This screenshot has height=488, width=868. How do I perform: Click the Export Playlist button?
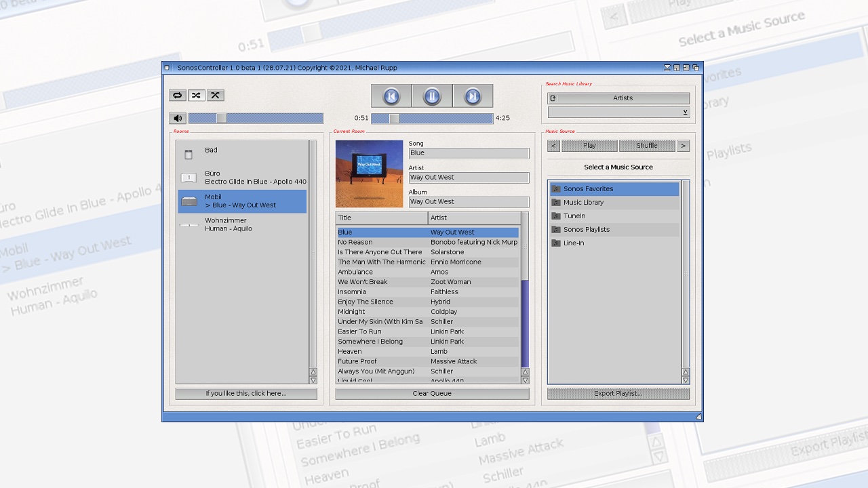pos(618,394)
